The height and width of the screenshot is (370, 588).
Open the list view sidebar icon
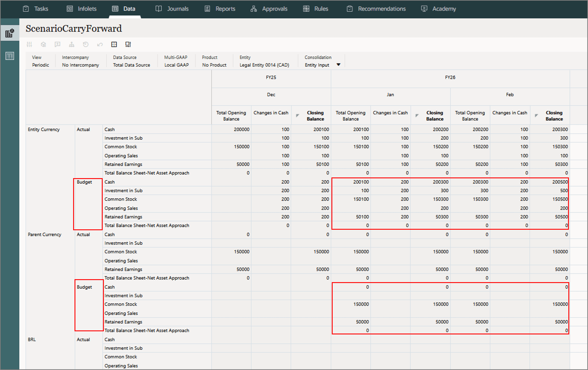(x=10, y=56)
